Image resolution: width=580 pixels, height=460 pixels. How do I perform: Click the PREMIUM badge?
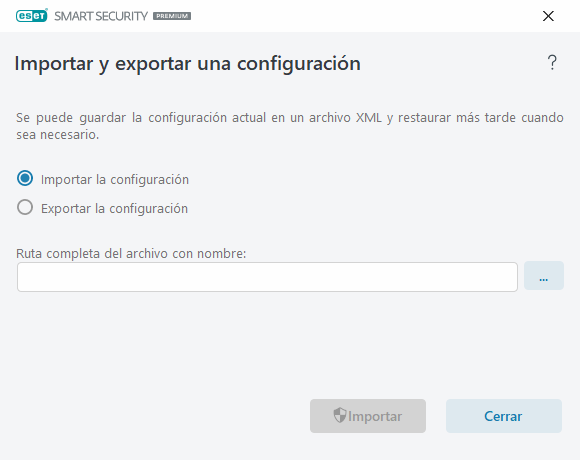tap(172, 16)
